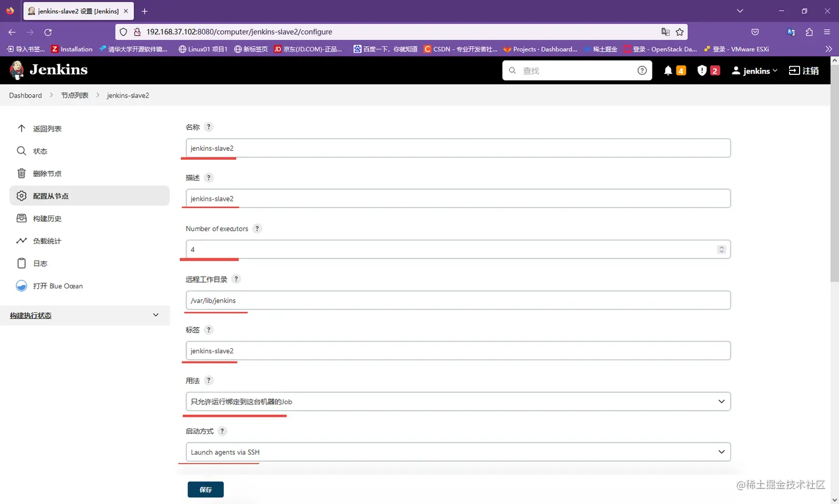
Task: Open the 用法 usage dropdown
Action: tap(458, 401)
